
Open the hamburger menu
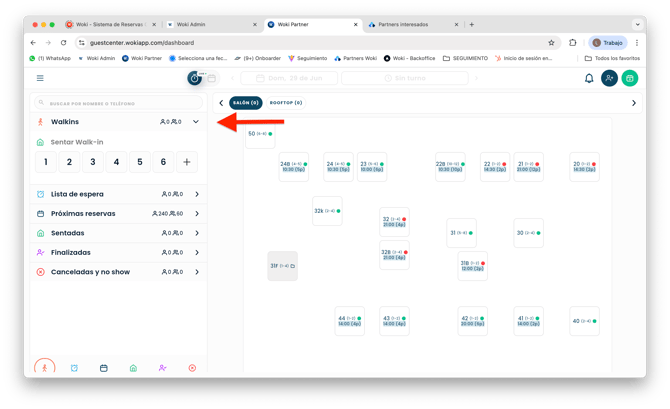pos(40,78)
